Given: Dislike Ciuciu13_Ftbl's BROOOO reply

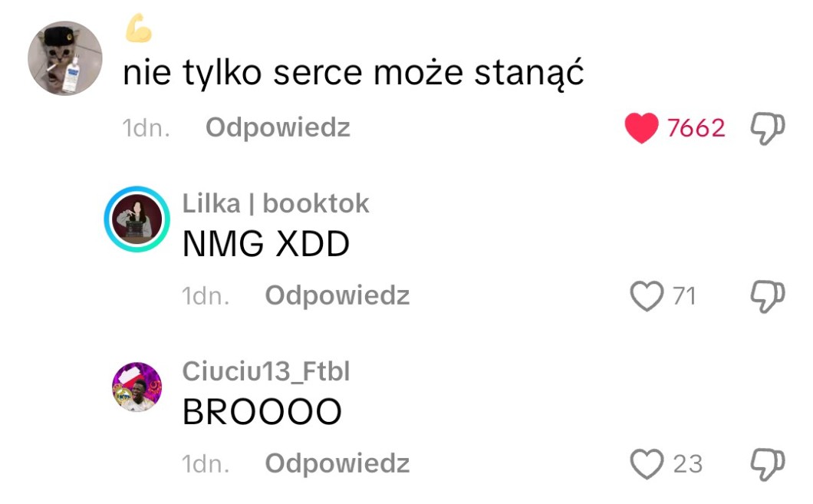Looking at the screenshot, I should 768,464.
